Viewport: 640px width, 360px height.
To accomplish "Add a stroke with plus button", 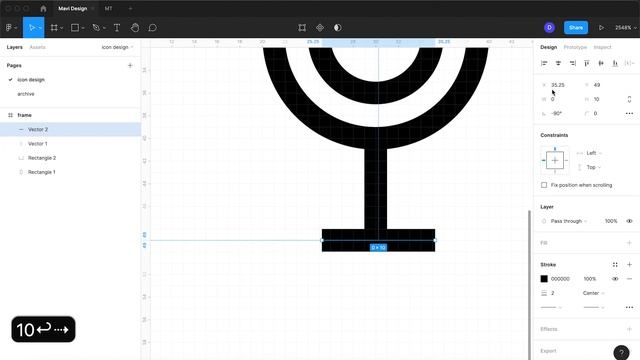I will click(629, 264).
